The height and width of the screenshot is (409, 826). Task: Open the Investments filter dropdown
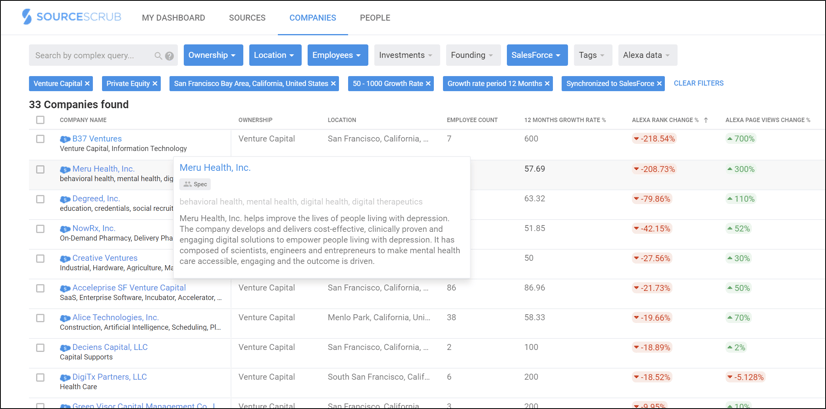coord(406,55)
